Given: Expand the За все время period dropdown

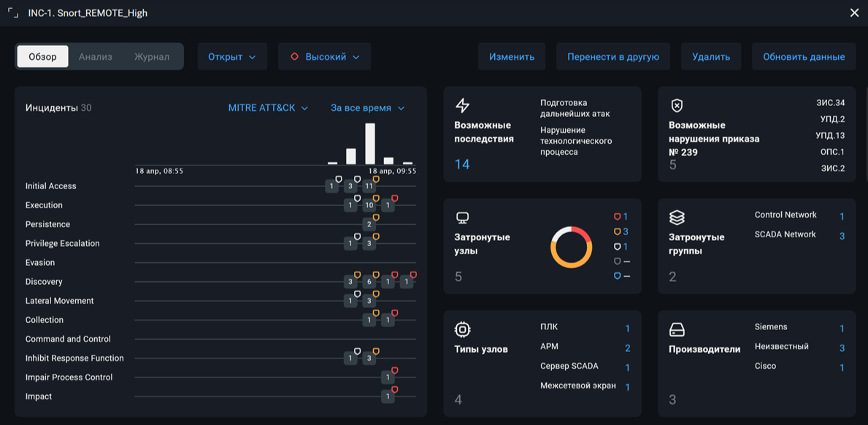Looking at the screenshot, I should click(x=368, y=108).
